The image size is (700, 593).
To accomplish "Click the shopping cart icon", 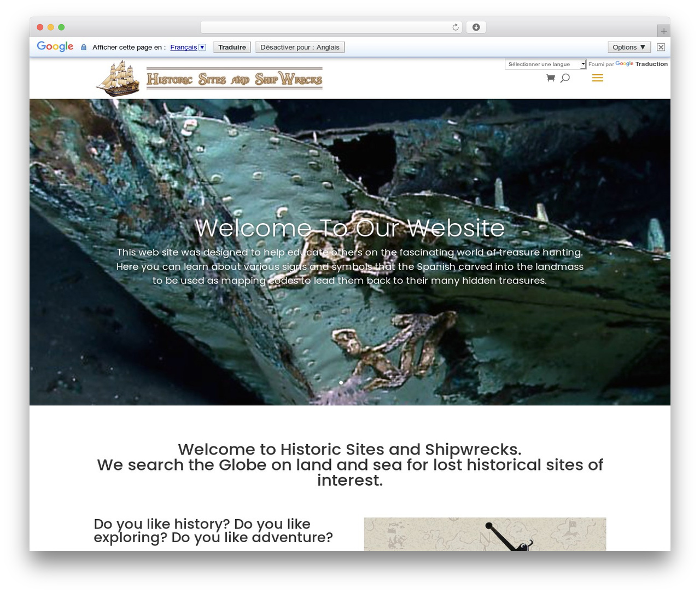I will point(551,78).
